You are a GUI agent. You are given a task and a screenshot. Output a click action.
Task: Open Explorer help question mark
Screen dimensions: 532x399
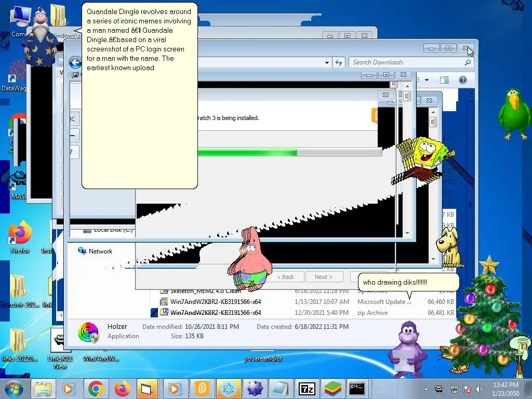tap(463, 80)
